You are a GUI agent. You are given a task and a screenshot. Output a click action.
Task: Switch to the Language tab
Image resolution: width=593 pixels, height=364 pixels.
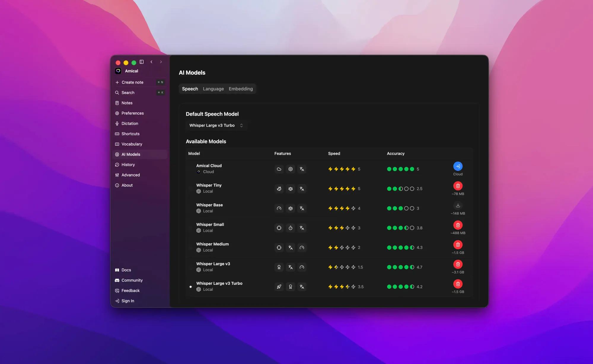[x=213, y=89]
